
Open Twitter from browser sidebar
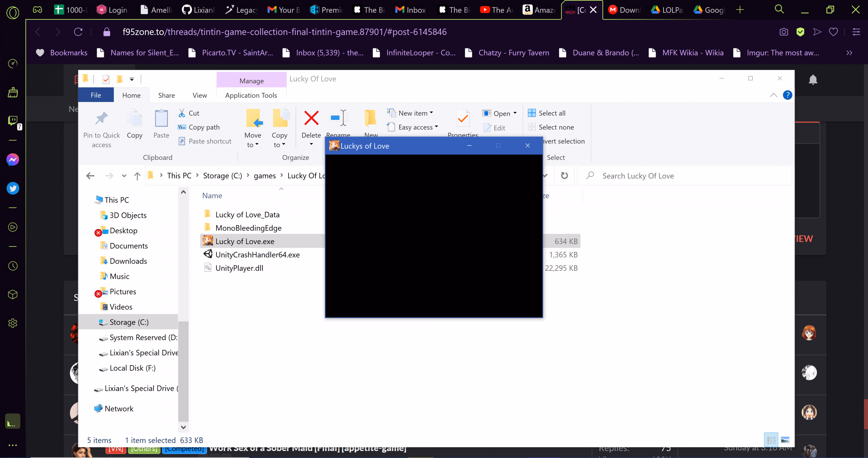pyautogui.click(x=13, y=188)
